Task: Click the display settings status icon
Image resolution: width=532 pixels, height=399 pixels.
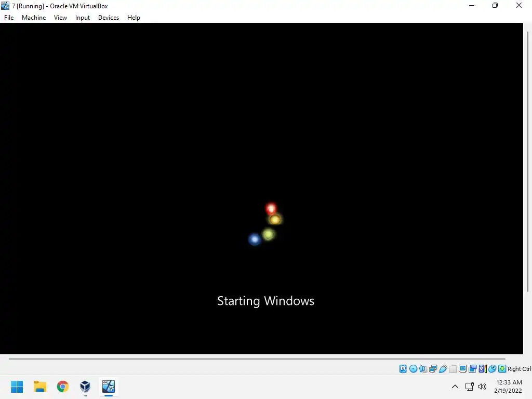Action: pyautogui.click(x=462, y=369)
